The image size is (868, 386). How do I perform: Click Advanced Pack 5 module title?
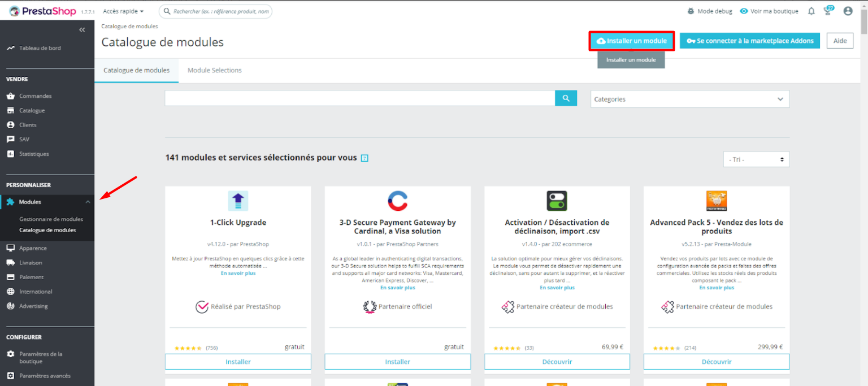[x=717, y=227]
